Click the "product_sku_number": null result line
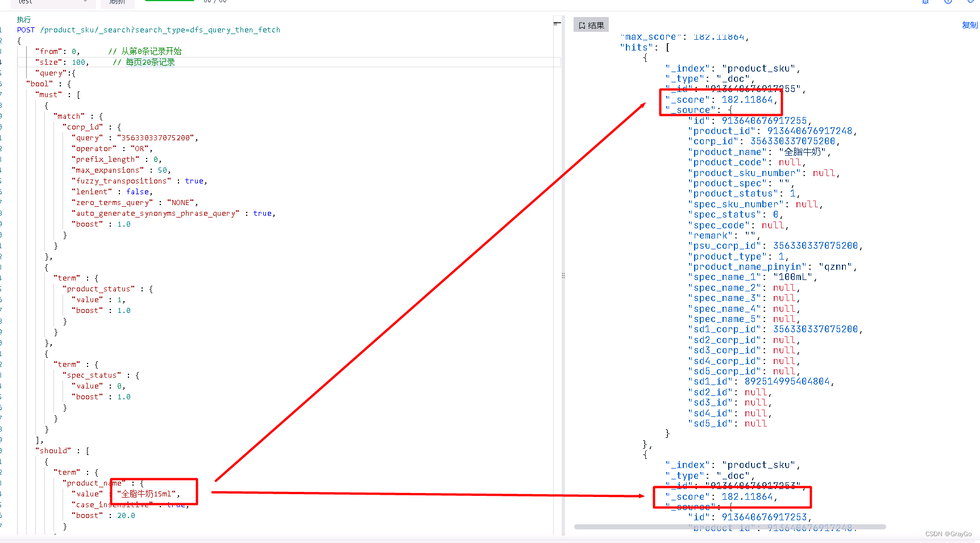Screen dimensions: 980x543 tap(764, 173)
